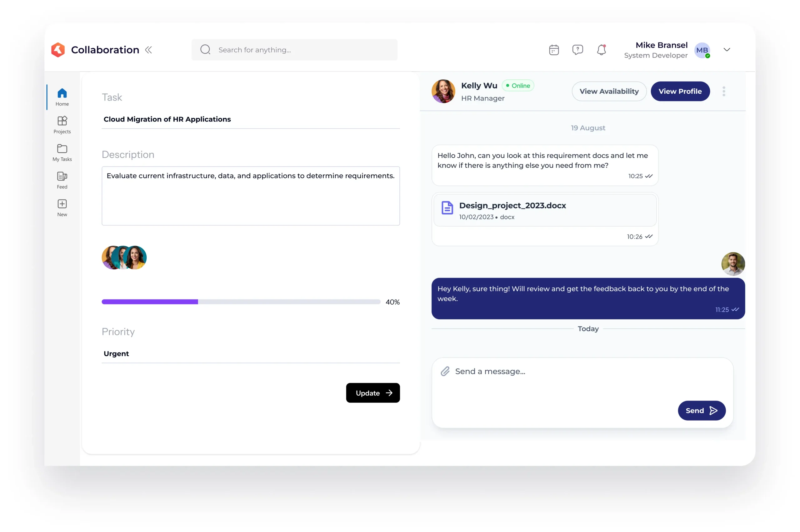Open the calendar icon in header
800x532 pixels.
tap(553, 49)
